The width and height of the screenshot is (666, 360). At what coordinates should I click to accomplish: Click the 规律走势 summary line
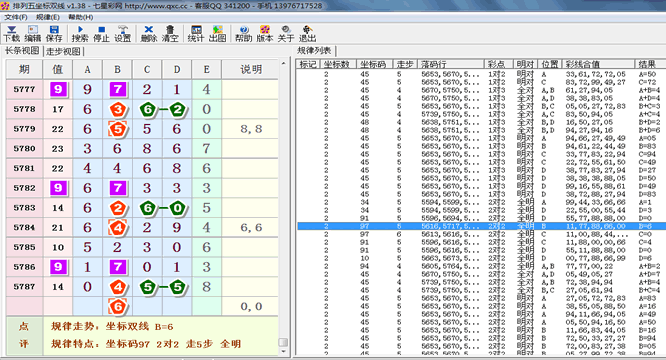tap(112, 326)
